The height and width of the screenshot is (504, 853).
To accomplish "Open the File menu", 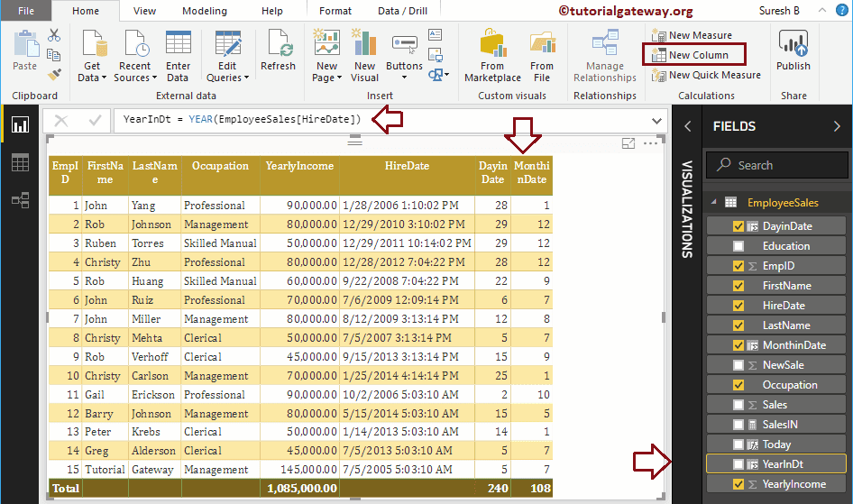I will pyautogui.click(x=26, y=11).
